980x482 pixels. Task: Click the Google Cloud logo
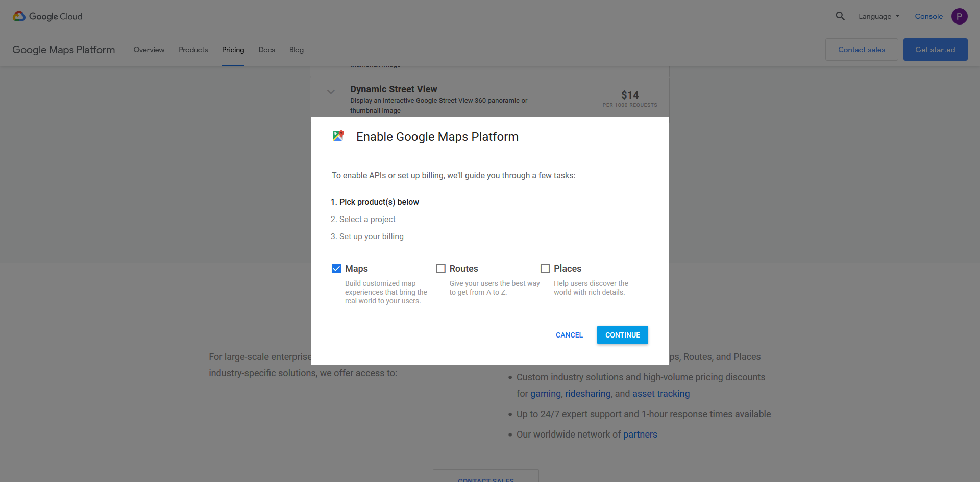click(x=47, y=16)
